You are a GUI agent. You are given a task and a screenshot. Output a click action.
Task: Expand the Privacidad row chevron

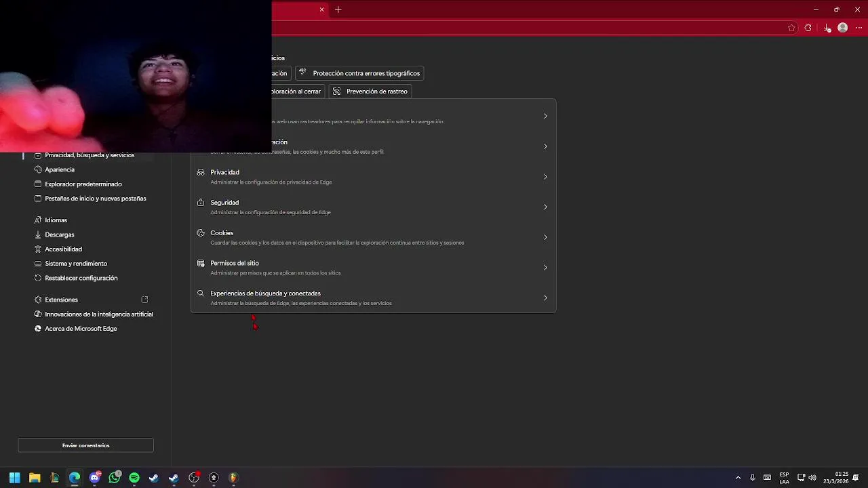(x=545, y=177)
